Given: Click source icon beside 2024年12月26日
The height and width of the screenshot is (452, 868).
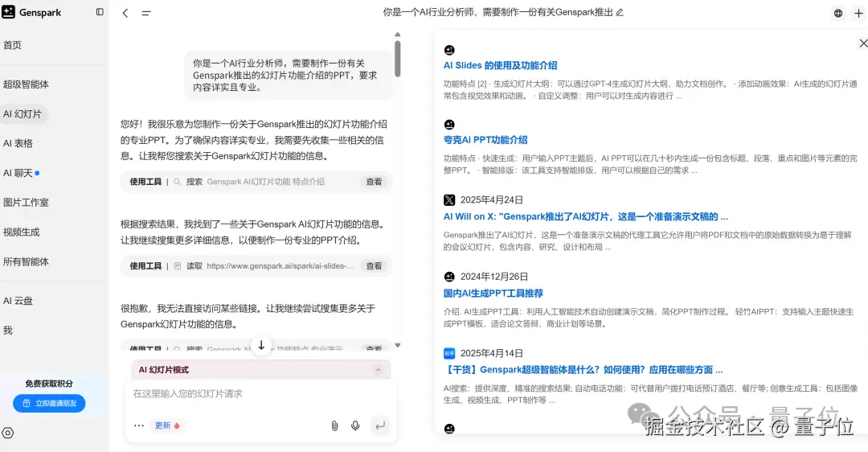Looking at the screenshot, I should pos(449,277).
